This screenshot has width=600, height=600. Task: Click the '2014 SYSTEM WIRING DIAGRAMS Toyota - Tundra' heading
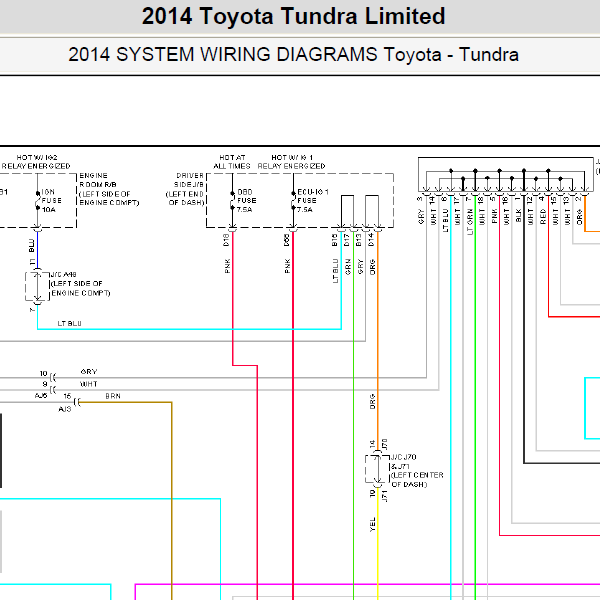point(293,54)
